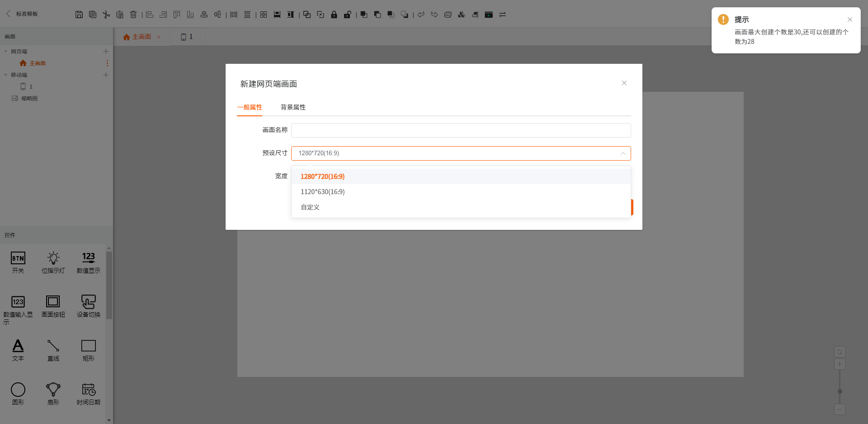
Task: Select the 设备切换 widget
Action: [x=89, y=306]
